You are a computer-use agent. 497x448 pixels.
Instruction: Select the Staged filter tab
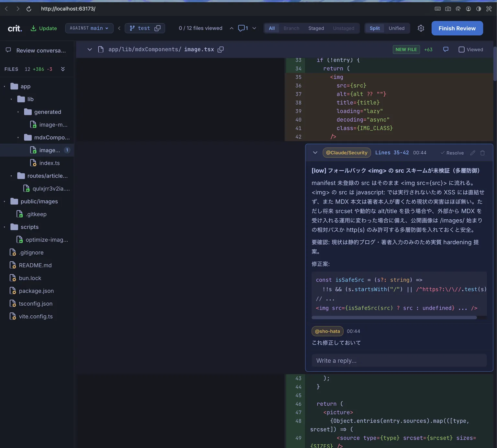(x=316, y=28)
